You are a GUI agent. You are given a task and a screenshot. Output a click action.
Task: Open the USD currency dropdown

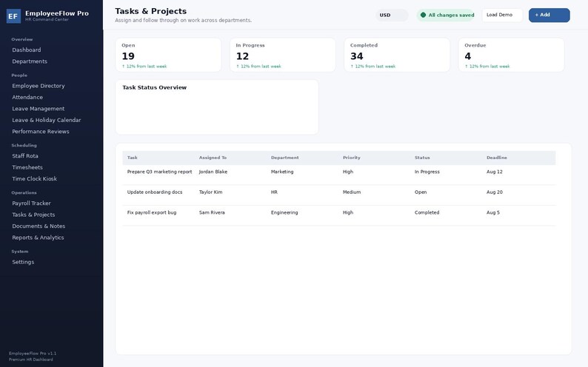pos(392,16)
